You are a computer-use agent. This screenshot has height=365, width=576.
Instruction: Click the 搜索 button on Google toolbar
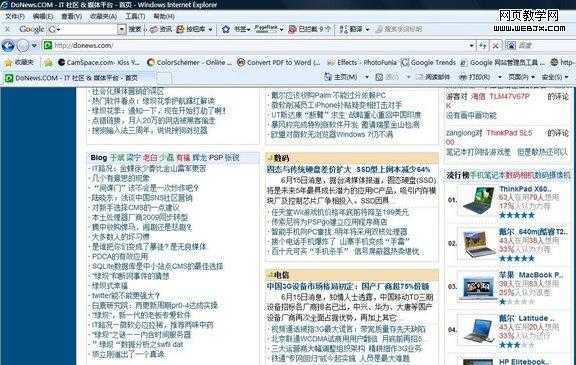(135, 29)
